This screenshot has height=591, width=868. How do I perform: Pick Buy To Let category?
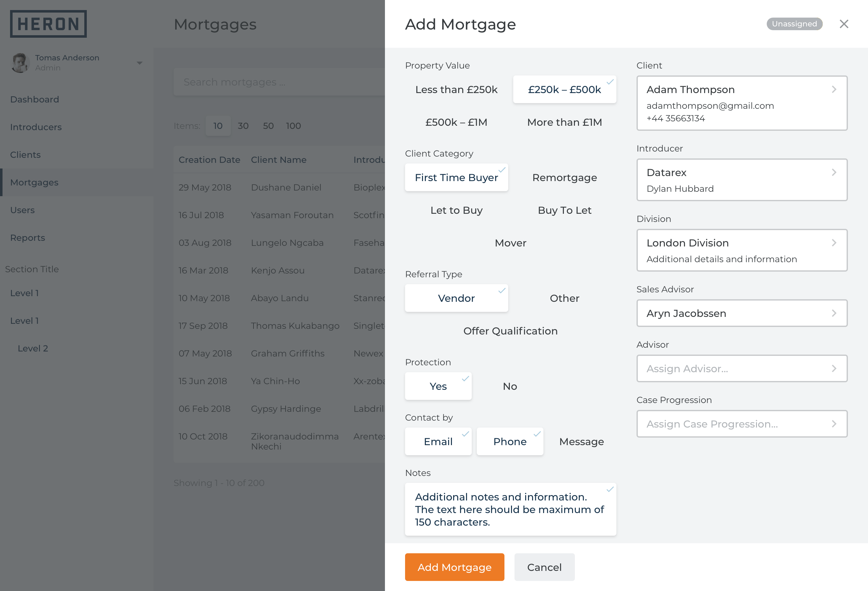point(564,210)
